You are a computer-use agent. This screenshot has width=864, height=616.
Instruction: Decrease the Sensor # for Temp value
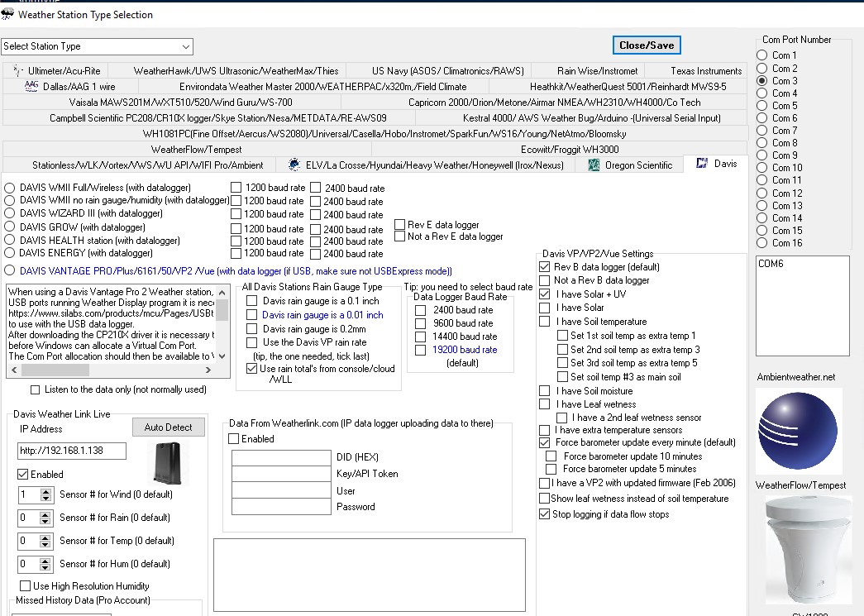pyautogui.click(x=45, y=544)
